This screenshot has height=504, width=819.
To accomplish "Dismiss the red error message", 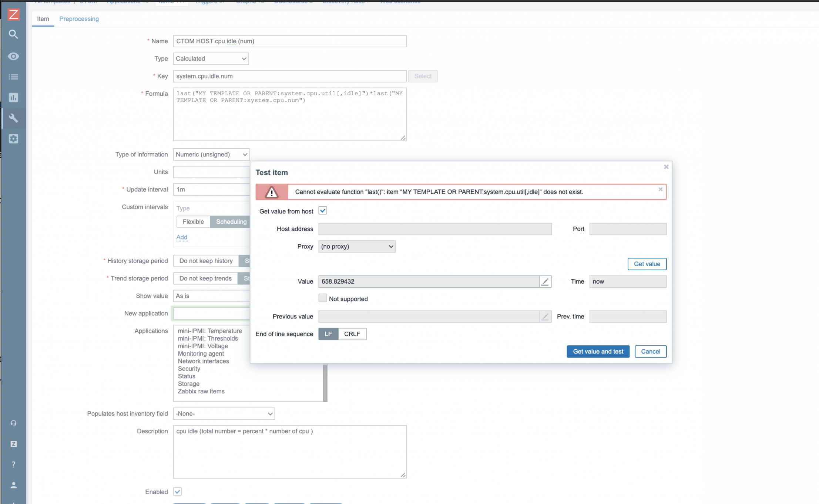I will 660,189.
